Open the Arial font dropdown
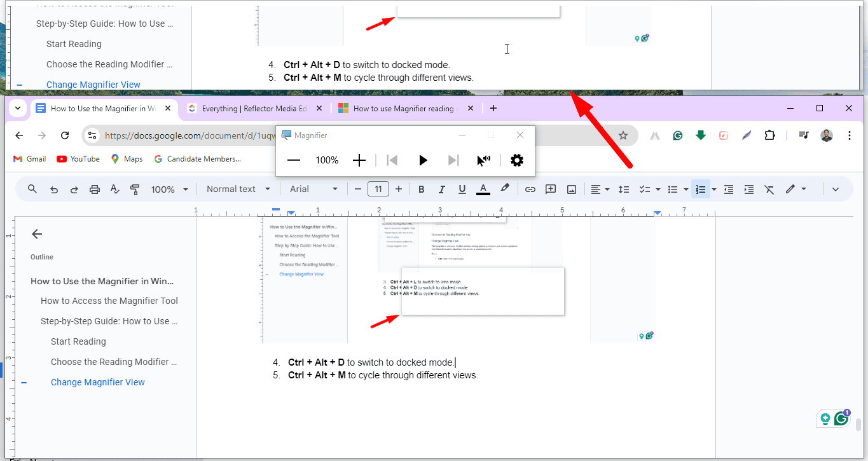 [313, 189]
